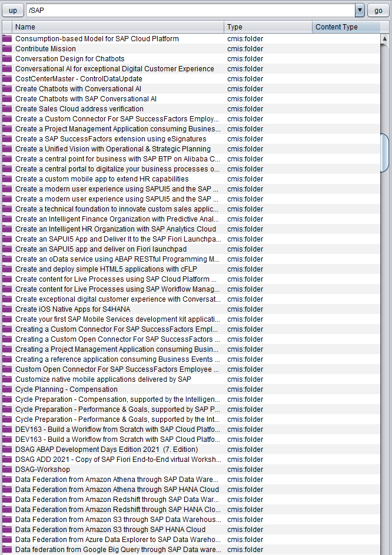This screenshot has height=555, width=392.
Task: Click folder icon for Google Big Query row
Action: (7, 550)
